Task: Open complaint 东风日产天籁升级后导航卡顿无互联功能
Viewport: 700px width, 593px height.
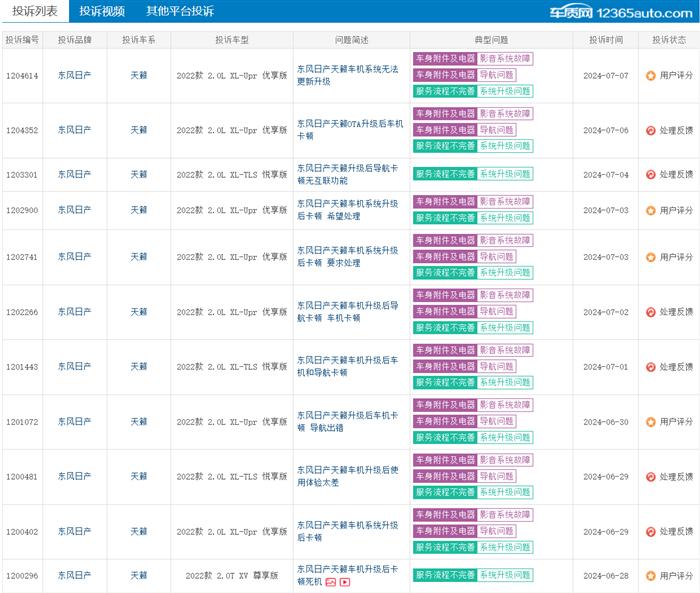Action: click(348, 174)
